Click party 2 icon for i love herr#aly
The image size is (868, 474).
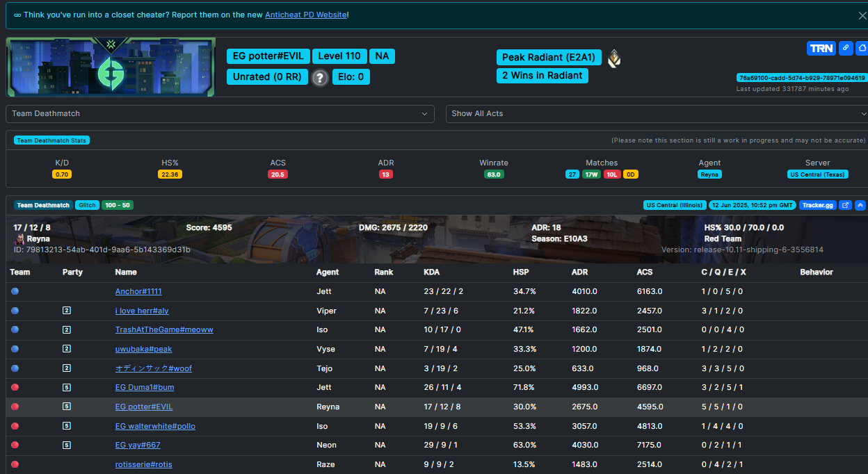click(x=67, y=311)
